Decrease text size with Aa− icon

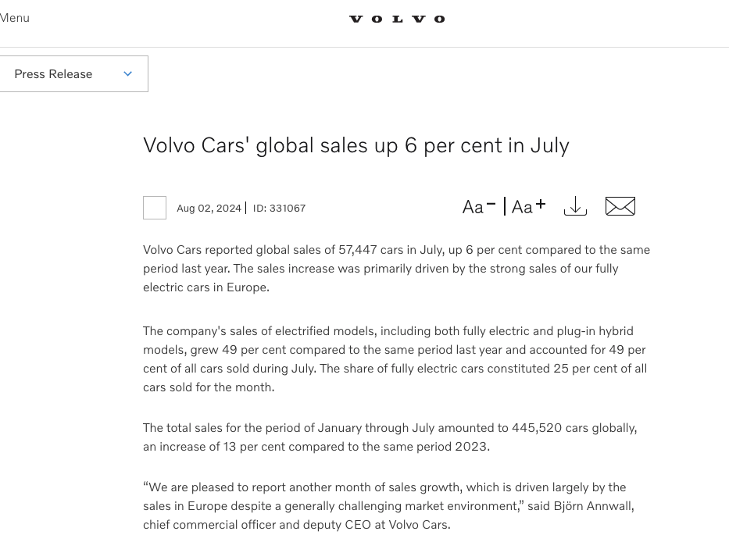(x=479, y=206)
